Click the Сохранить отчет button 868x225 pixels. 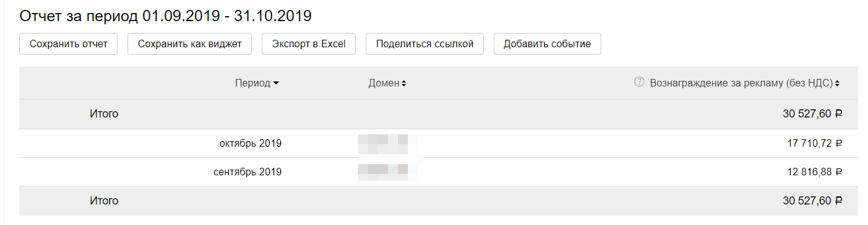(68, 44)
